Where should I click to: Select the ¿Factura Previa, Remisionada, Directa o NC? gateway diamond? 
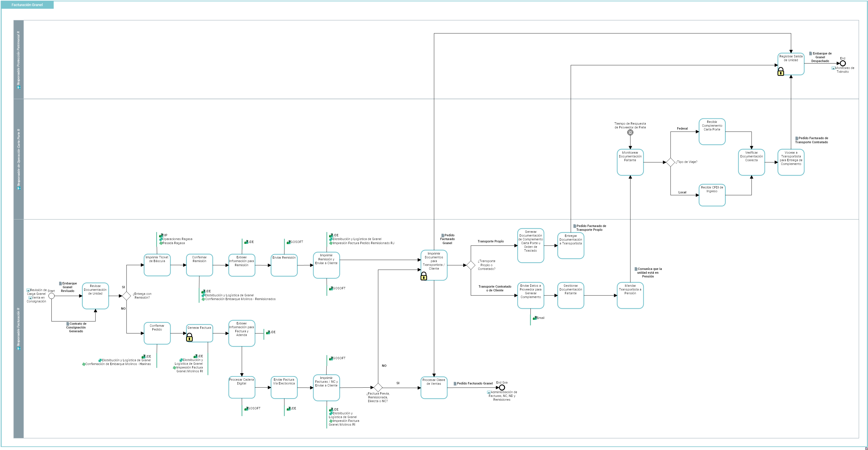(x=378, y=387)
